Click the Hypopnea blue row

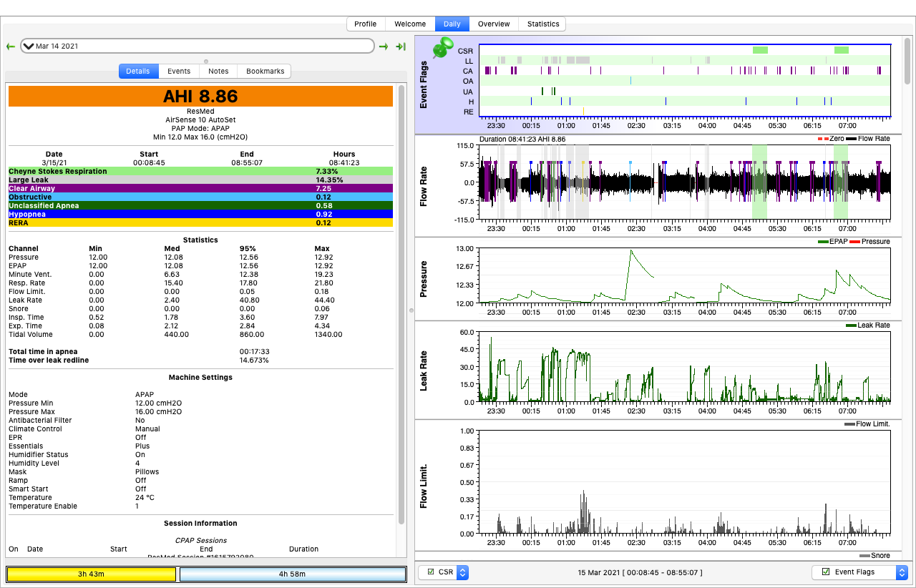point(200,215)
